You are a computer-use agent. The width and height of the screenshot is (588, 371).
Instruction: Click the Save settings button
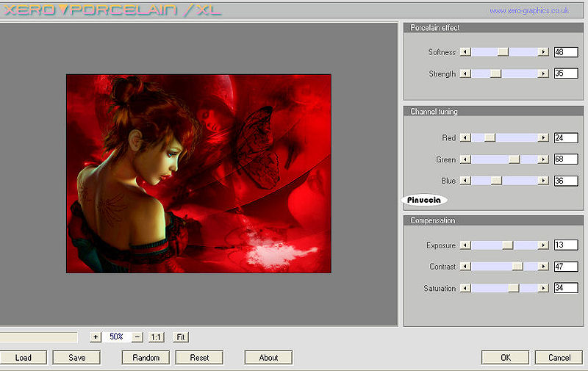tap(76, 358)
